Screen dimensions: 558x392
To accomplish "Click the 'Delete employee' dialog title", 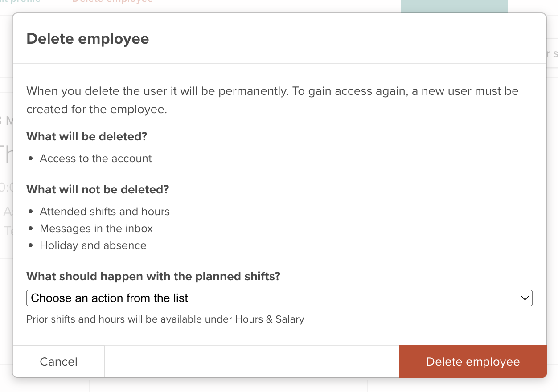I will (x=88, y=39).
